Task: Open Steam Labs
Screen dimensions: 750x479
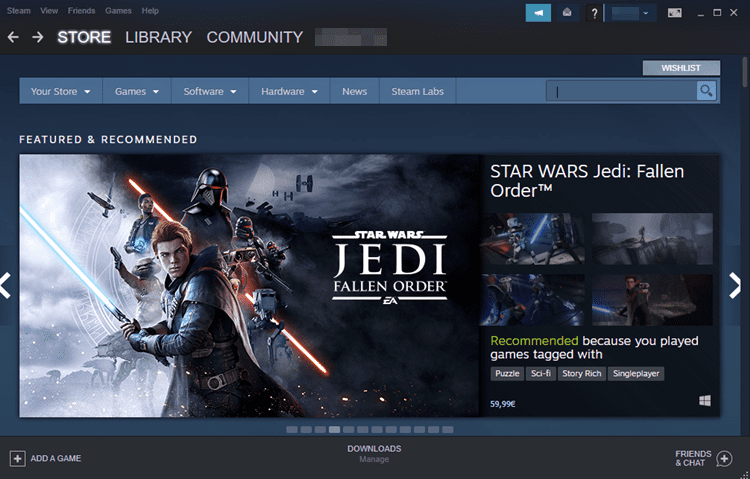Action: (418, 91)
